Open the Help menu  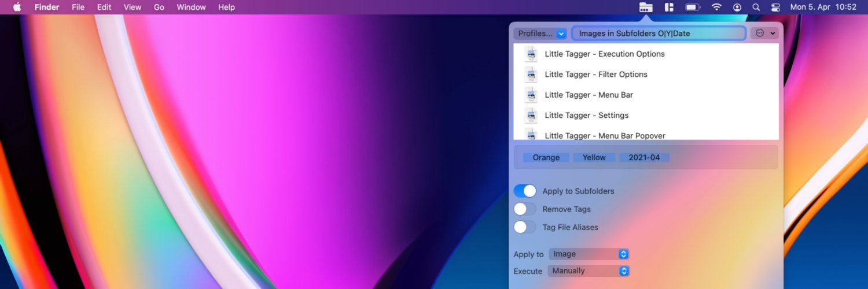[226, 7]
